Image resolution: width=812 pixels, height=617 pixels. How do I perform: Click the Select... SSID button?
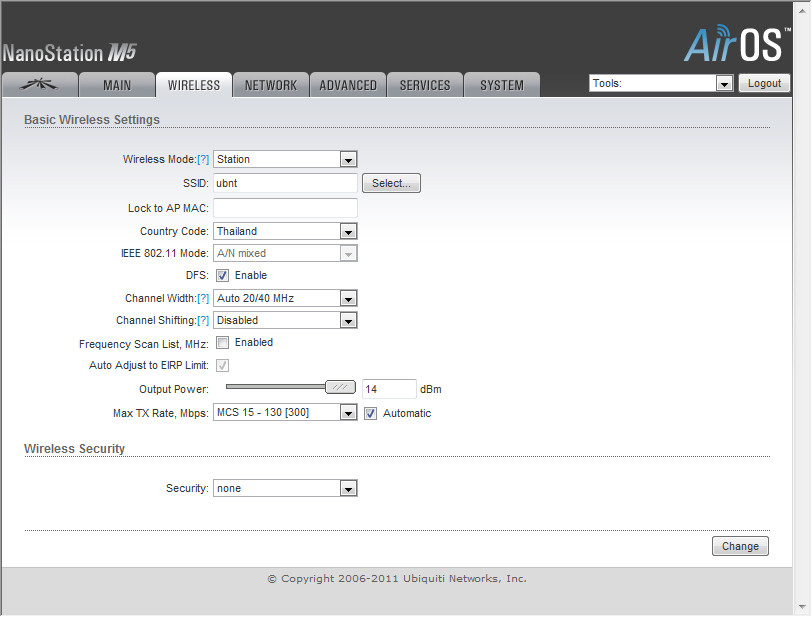point(392,183)
